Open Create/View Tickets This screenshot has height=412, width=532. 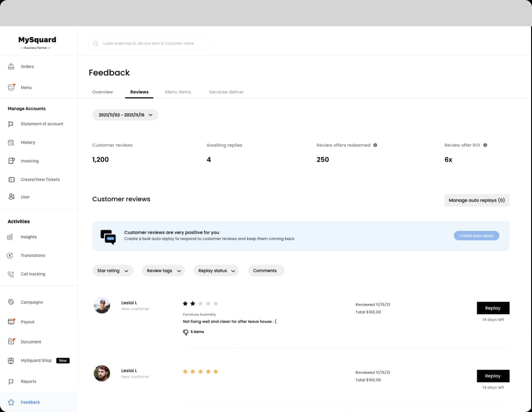(x=40, y=179)
